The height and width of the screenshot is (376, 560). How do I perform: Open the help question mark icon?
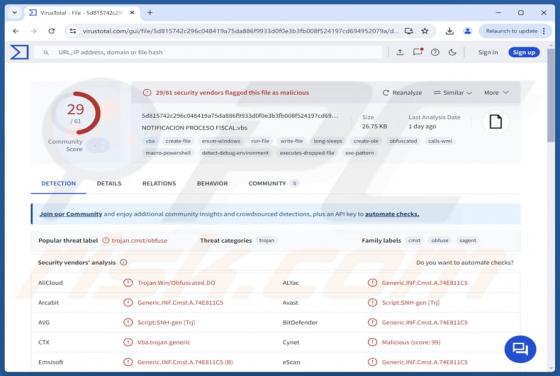[x=435, y=52]
